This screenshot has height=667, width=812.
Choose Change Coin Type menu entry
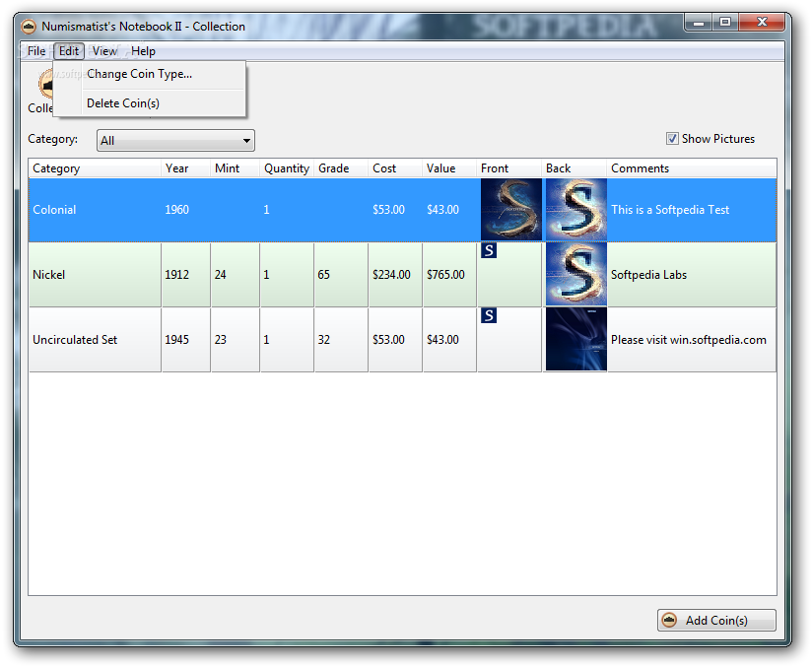(x=150, y=74)
